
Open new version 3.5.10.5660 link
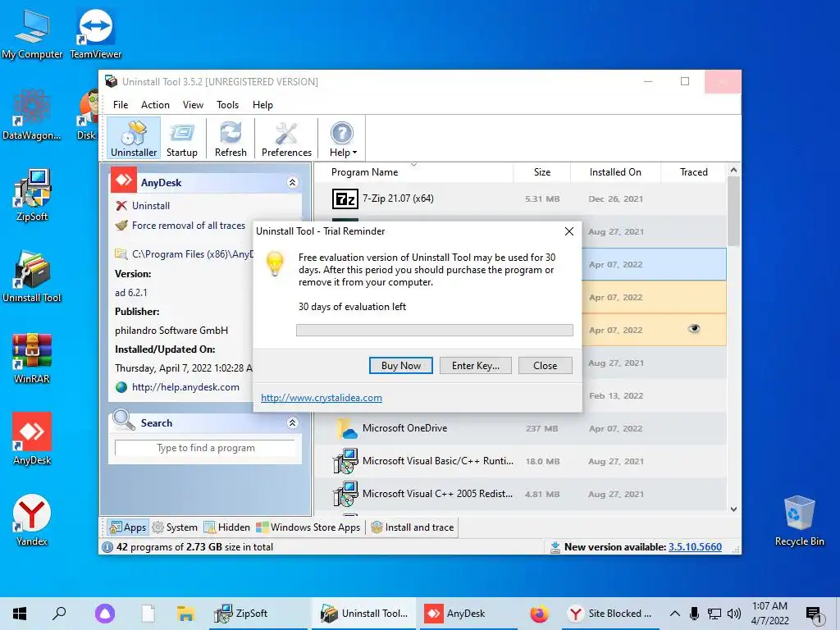pos(695,547)
